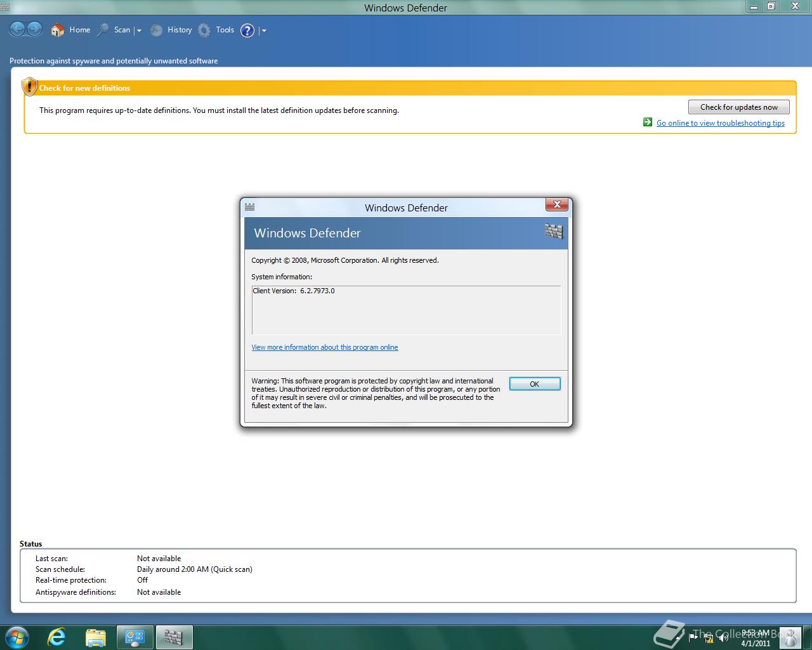The height and width of the screenshot is (650, 812).
Task: Minimize the main Windows Defender window
Action: [x=754, y=6]
